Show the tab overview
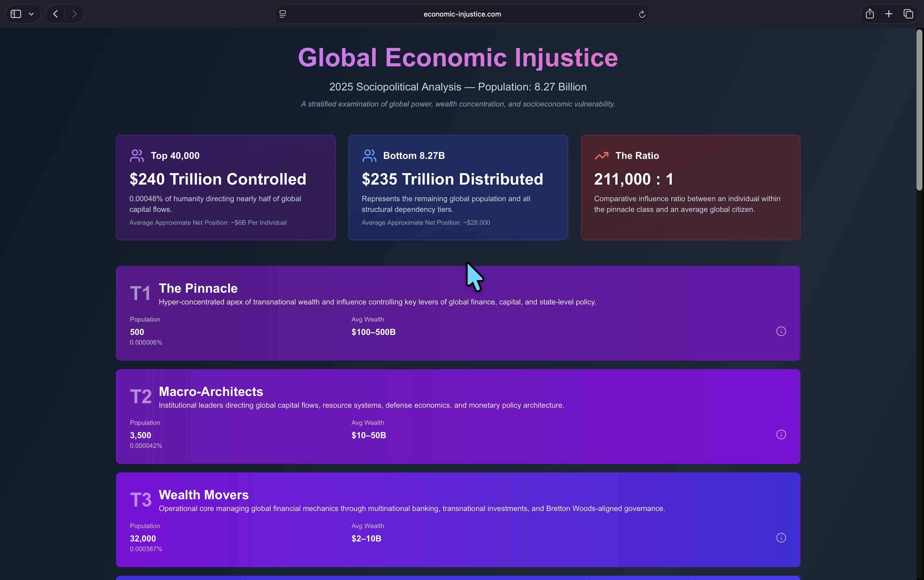The height and width of the screenshot is (580, 924). click(x=908, y=14)
